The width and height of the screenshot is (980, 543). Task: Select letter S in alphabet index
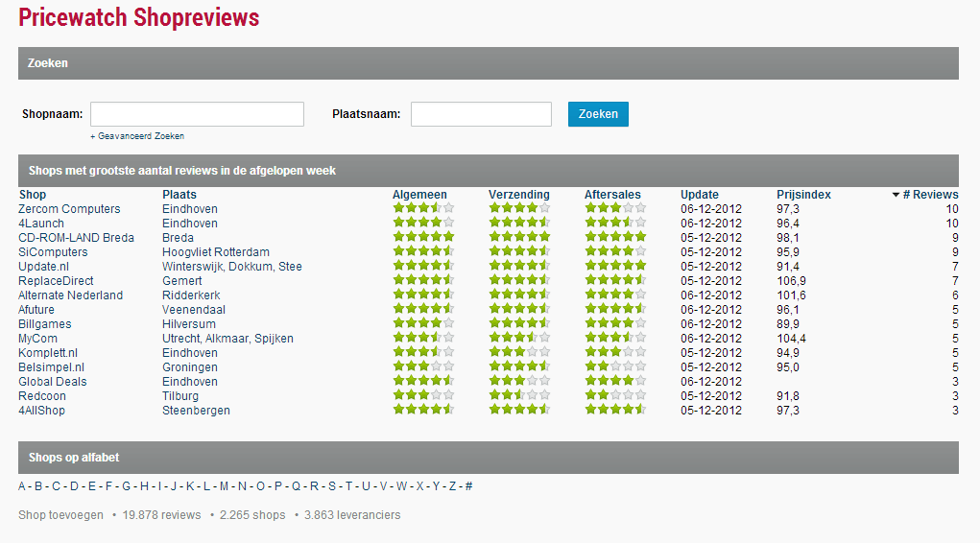[x=332, y=486]
